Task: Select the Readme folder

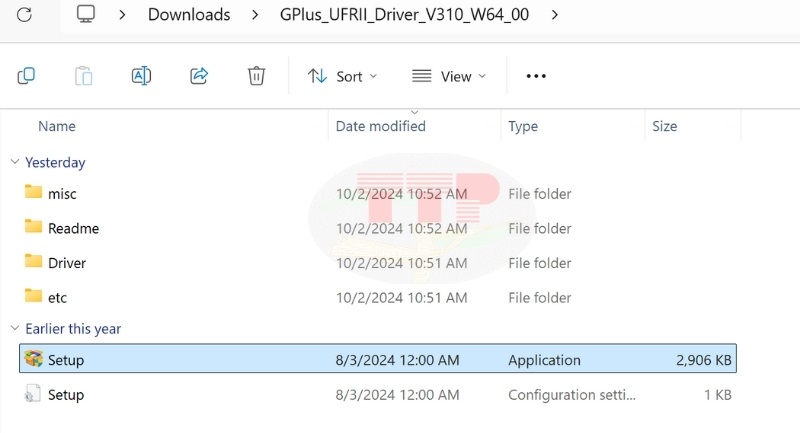Action: point(73,228)
